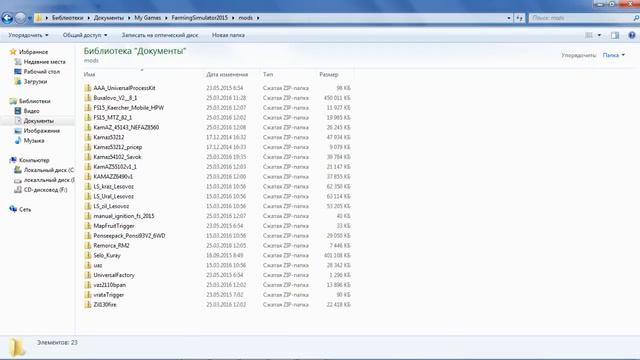Viewport: 640px width, 360px height.
Task: Sort by the Размер column header
Action: (x=329, y=75)
